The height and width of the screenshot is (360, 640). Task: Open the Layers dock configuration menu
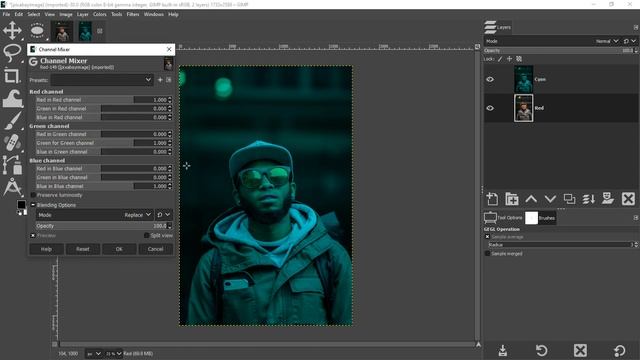pos(636,27)
